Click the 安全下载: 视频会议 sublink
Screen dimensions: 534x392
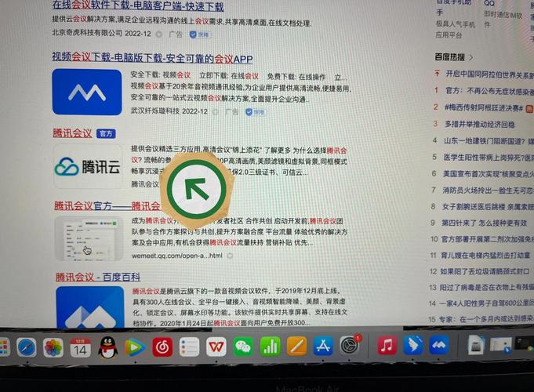pyautogui.click(x=161, y=75)
